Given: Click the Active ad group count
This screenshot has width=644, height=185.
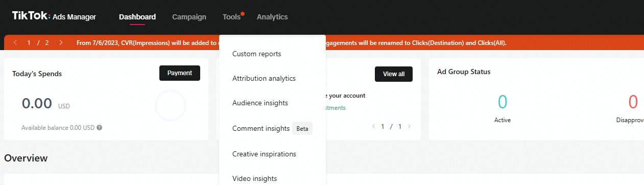Looking at the screenshot, I should pos(503,102).
